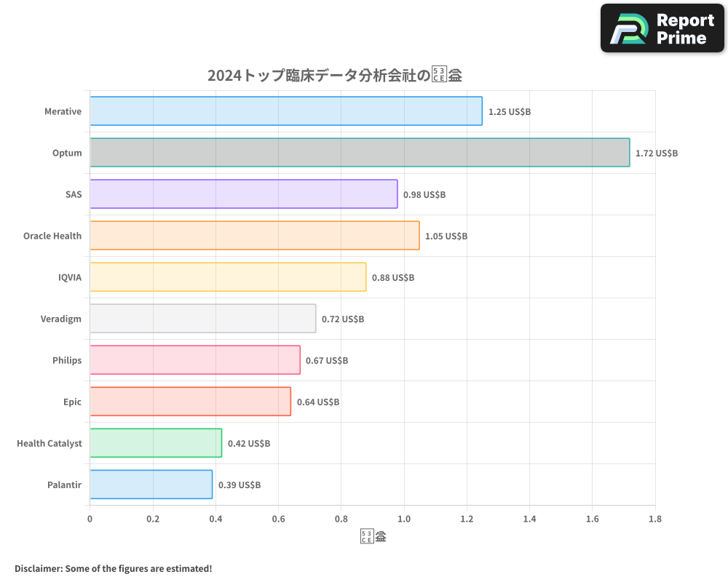The height and width of the screenshot is (582, 728).
Task: Click the 1.25 US$B data label
Action: (510, 112)
